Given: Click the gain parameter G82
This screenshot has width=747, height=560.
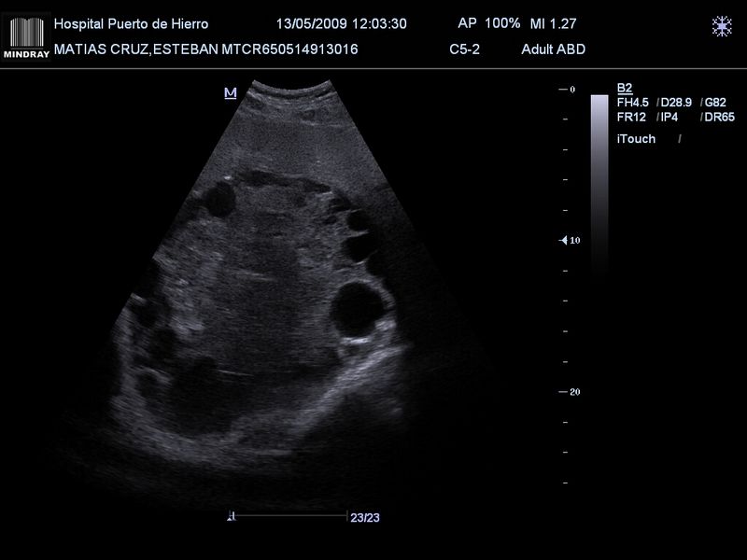Looking at the screenshot, I should point(715,103).
